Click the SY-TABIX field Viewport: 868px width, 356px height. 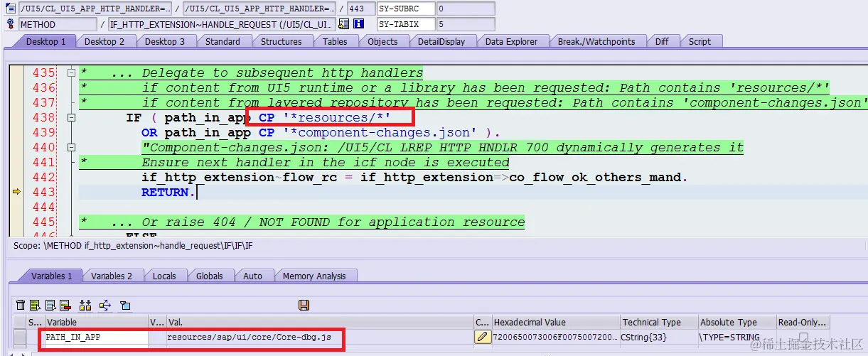click(x=405, y=24)
